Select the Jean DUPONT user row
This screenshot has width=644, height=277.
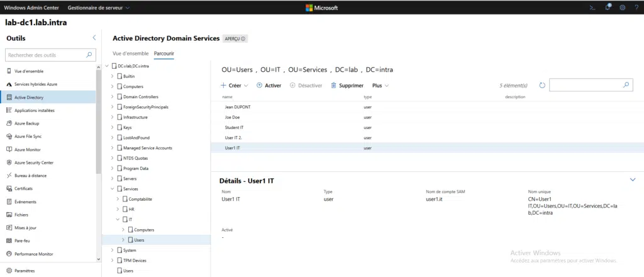[x=427, y=107]
